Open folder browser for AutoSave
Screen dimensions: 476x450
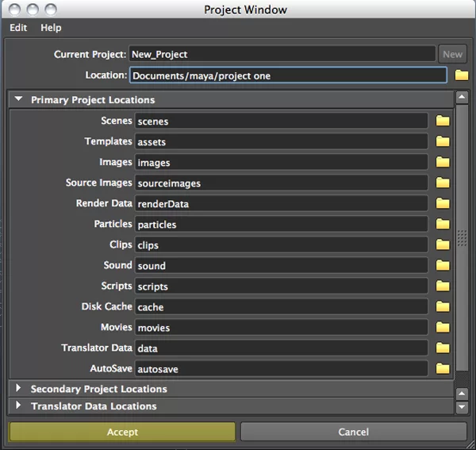tap(443, 369)
